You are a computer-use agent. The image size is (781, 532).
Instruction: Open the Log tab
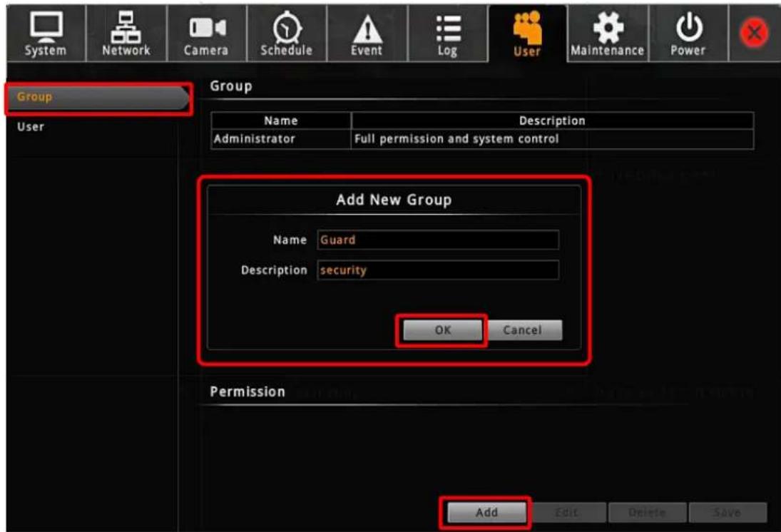[447, 34]
